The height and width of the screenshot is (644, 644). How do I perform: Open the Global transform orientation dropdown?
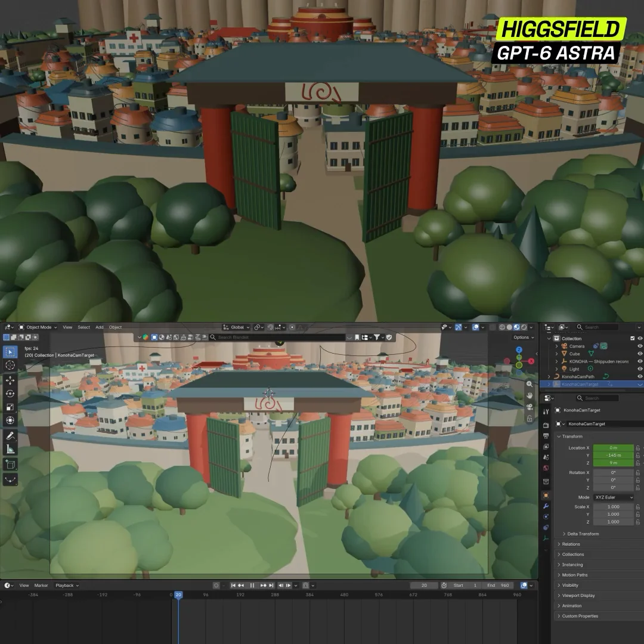(x=237, y=327)
